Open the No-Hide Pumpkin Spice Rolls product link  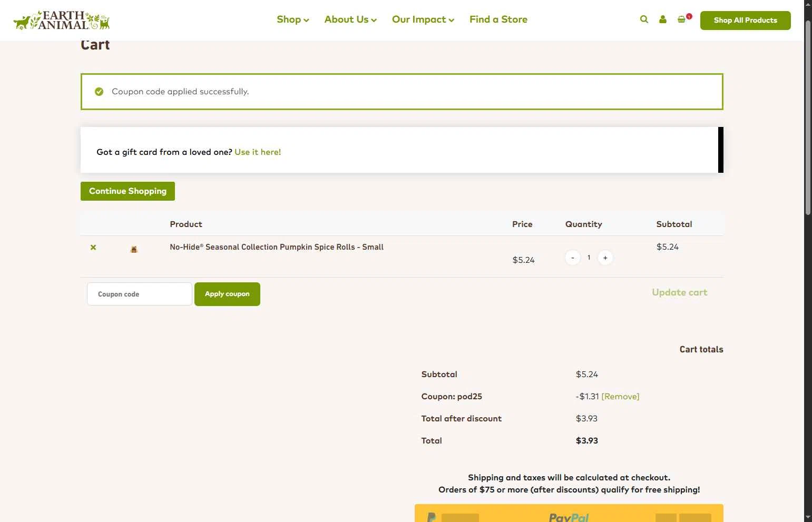(277, 247)
